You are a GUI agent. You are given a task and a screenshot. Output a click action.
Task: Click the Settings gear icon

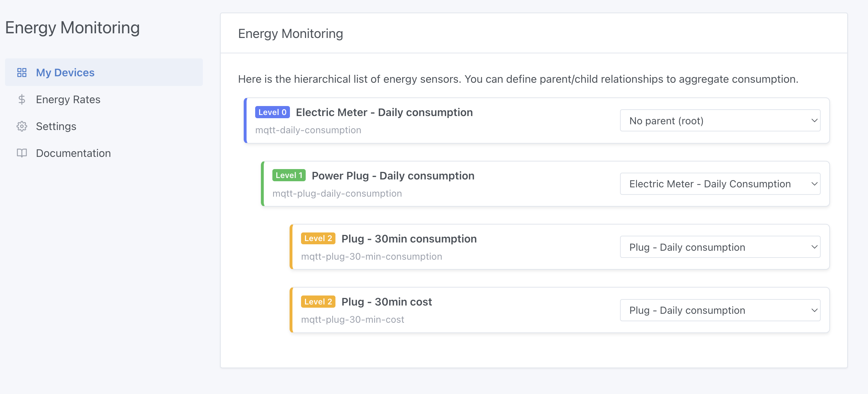[22, 126]
